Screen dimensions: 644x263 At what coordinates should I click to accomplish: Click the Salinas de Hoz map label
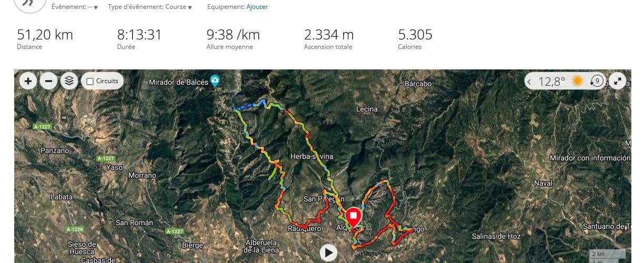[496, 237]
